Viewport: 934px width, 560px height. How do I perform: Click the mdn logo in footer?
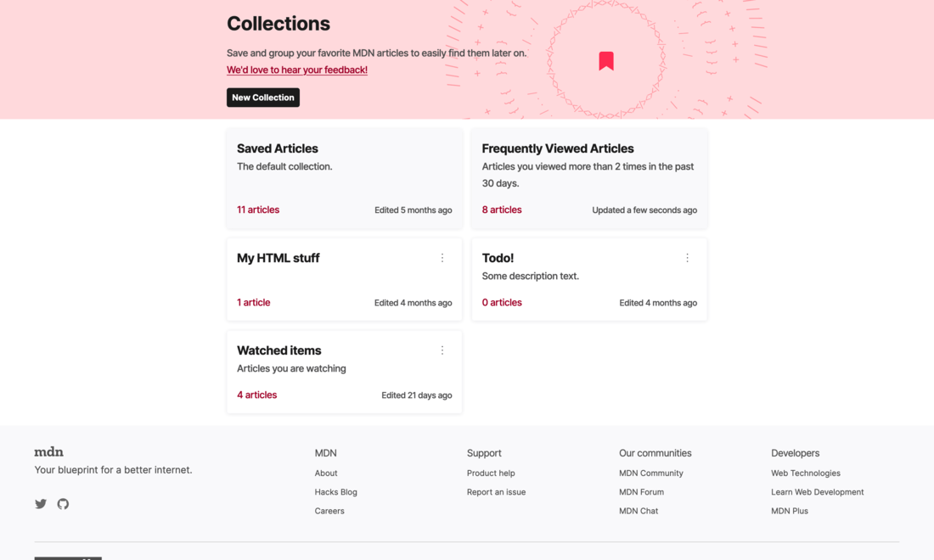click(49, 452)
